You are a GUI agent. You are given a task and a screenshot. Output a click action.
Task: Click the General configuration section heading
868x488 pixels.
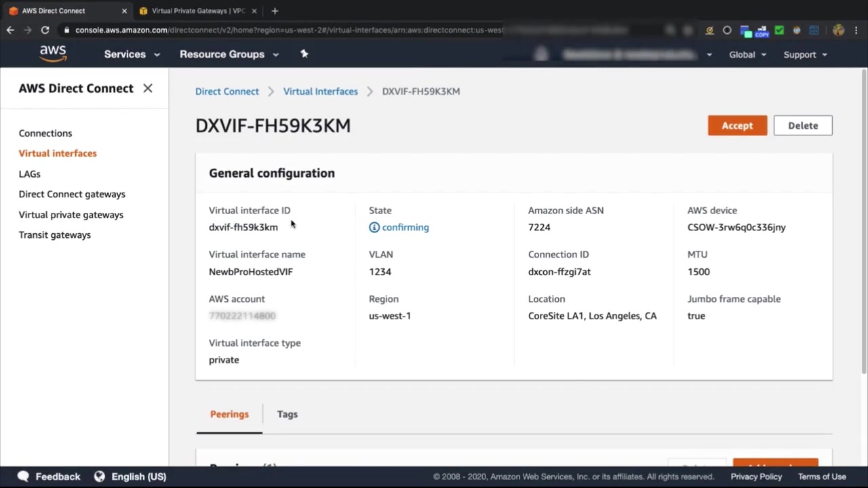coord(272,174)
